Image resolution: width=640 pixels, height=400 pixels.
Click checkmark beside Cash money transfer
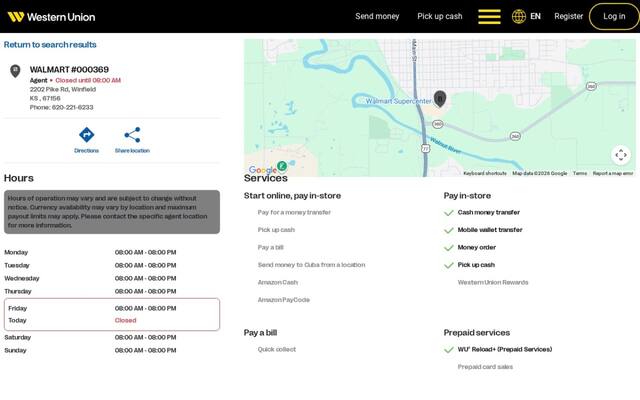coord(449,213)
